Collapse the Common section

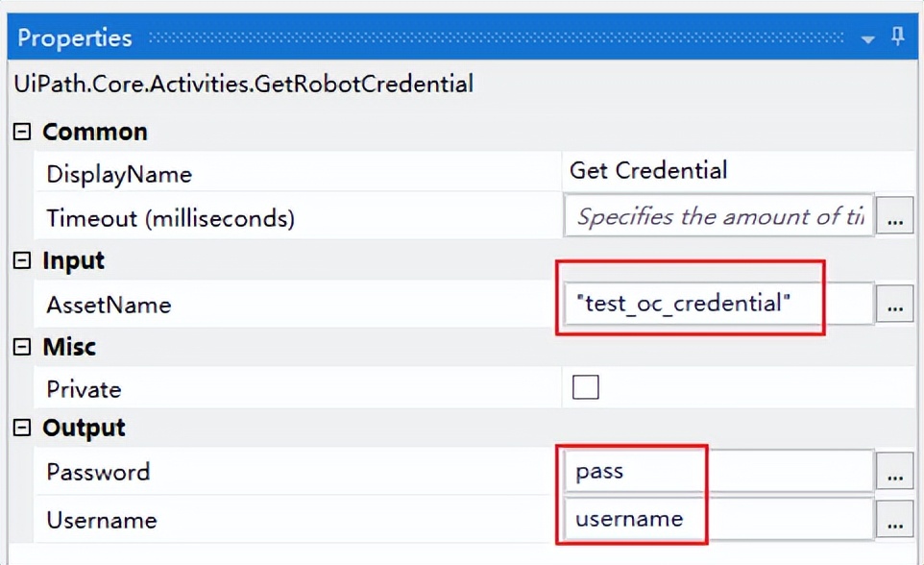23,133
